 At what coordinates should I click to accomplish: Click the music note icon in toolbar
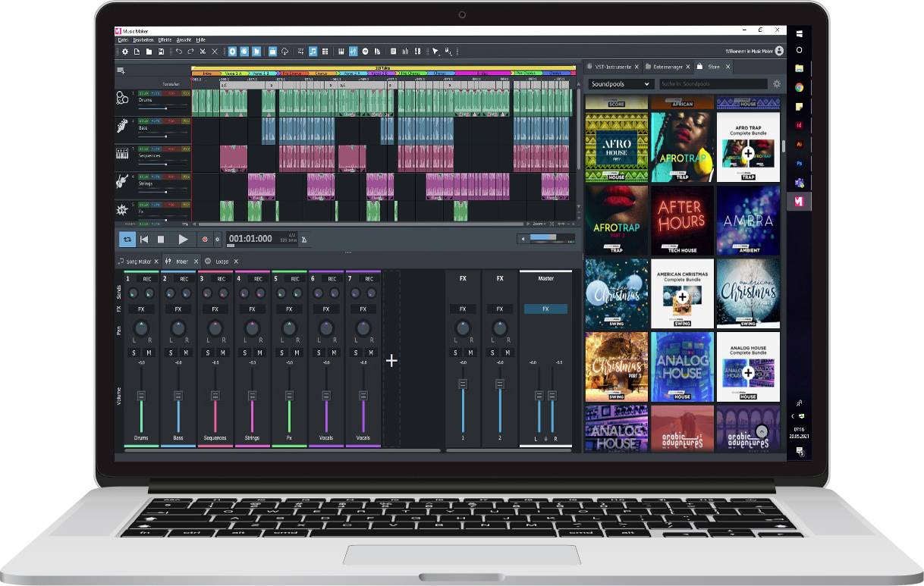(x=313, y=52)
